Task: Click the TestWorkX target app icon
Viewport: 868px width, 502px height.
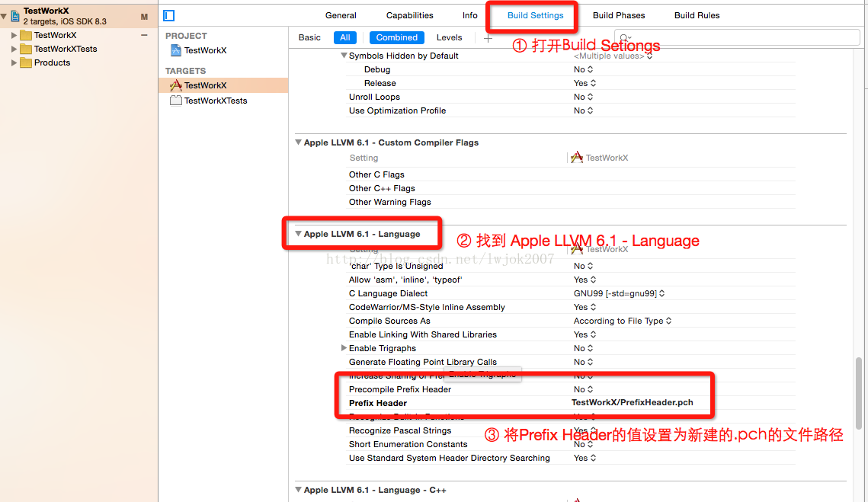Action: point(175,85)
